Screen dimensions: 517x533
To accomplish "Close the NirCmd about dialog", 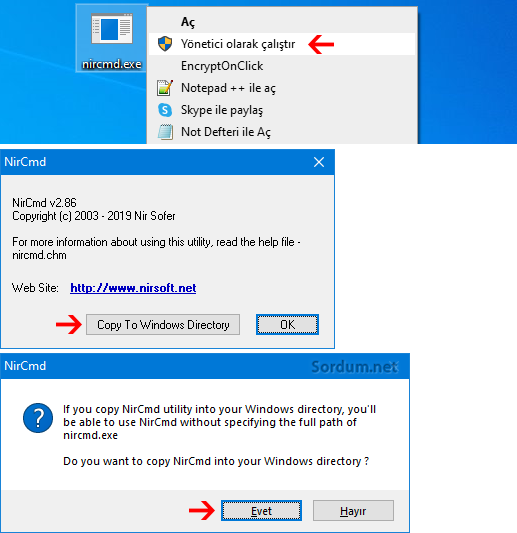I will click(319, 162).
